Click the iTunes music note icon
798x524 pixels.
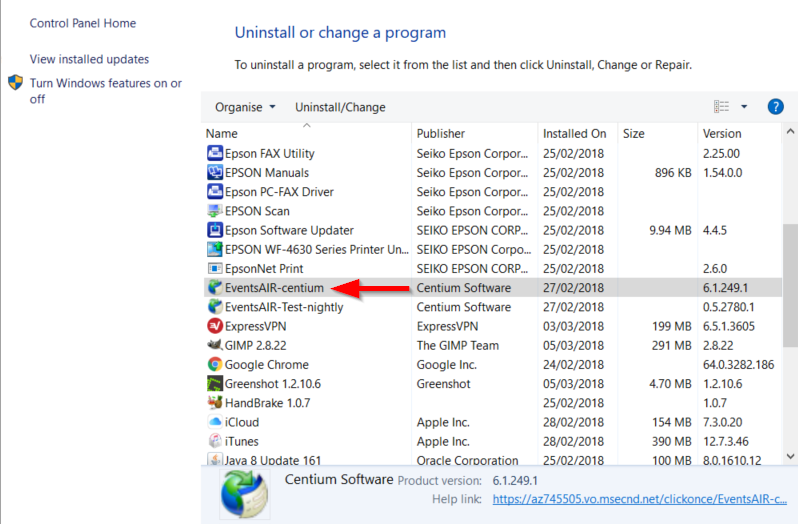[x=215, y=441]
